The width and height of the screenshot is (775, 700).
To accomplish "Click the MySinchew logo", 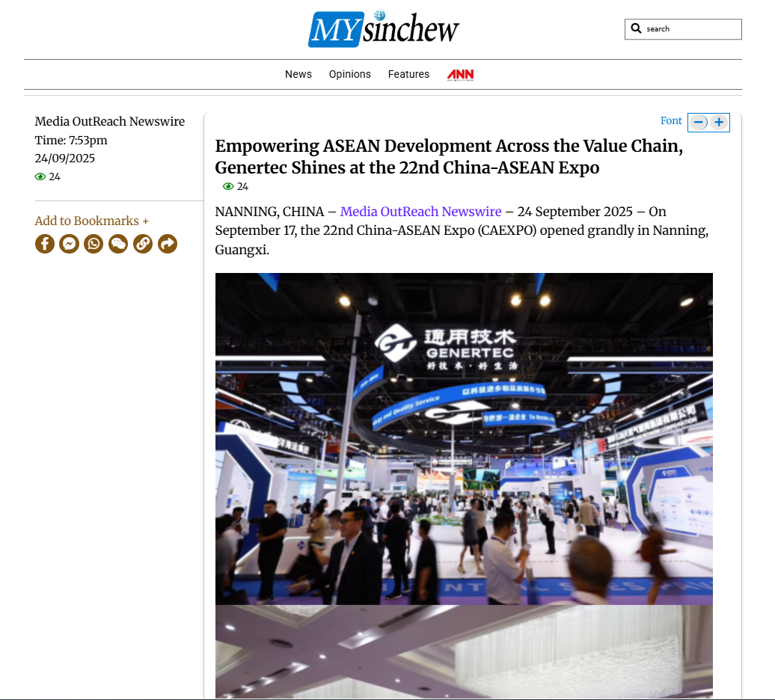I will (383, 29).
